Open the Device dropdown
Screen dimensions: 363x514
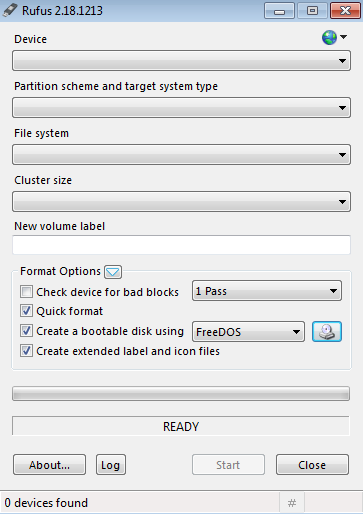[181, 61]
